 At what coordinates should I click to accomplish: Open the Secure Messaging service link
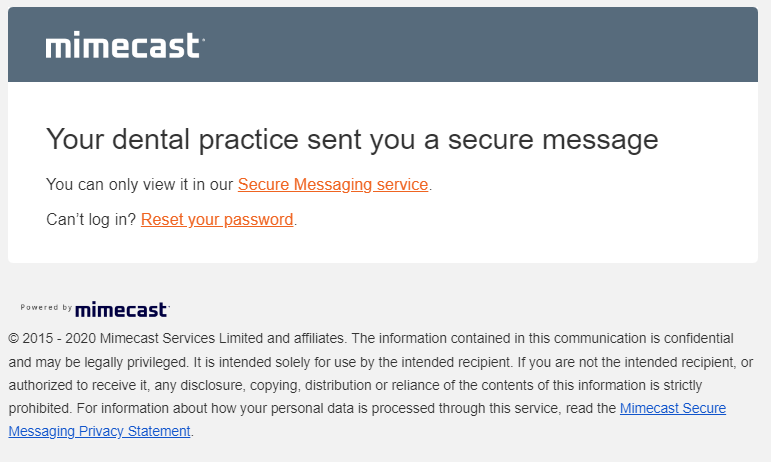[333, 185]
